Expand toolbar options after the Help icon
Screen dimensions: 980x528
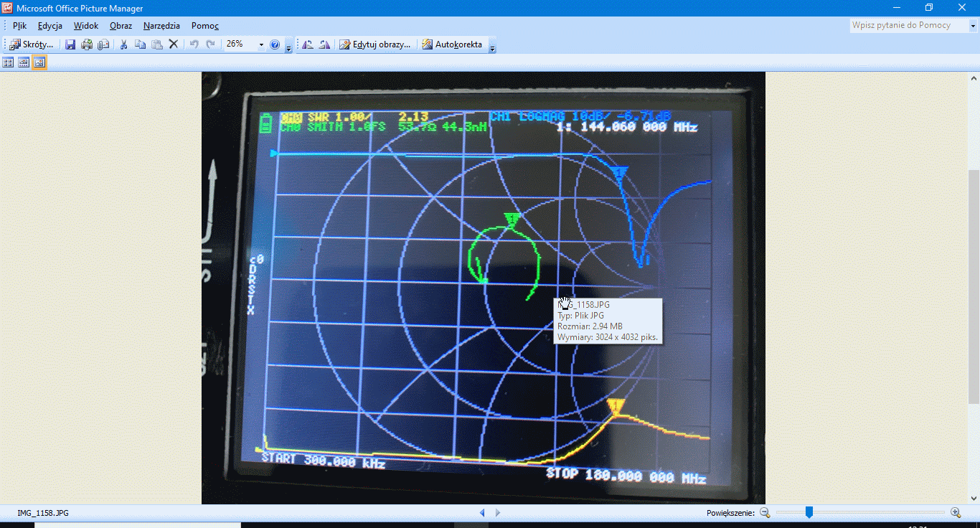point(288,47)
